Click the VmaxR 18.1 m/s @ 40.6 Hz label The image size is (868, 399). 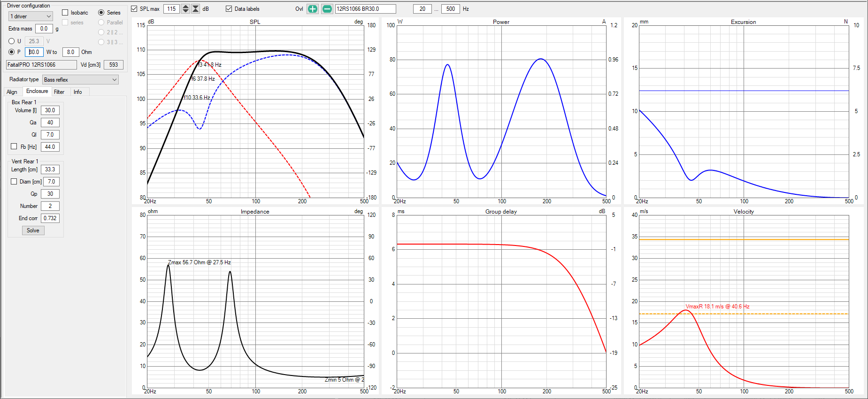tap(717, 307)
